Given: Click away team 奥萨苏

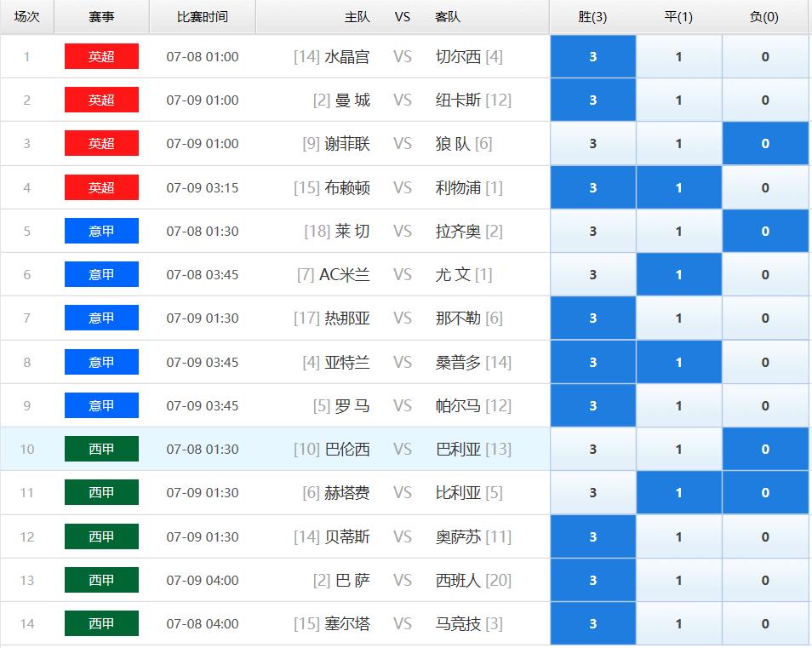Looking at the screenshot, I should (x=458, y=537).
